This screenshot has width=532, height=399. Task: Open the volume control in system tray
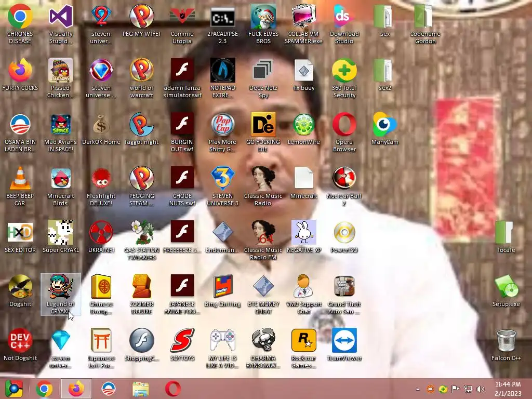[x=481, y=389]
